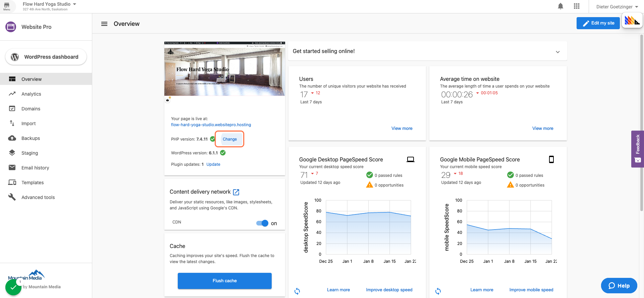
Task: Open the Backups sidebar item
Action: coord(31,138)
